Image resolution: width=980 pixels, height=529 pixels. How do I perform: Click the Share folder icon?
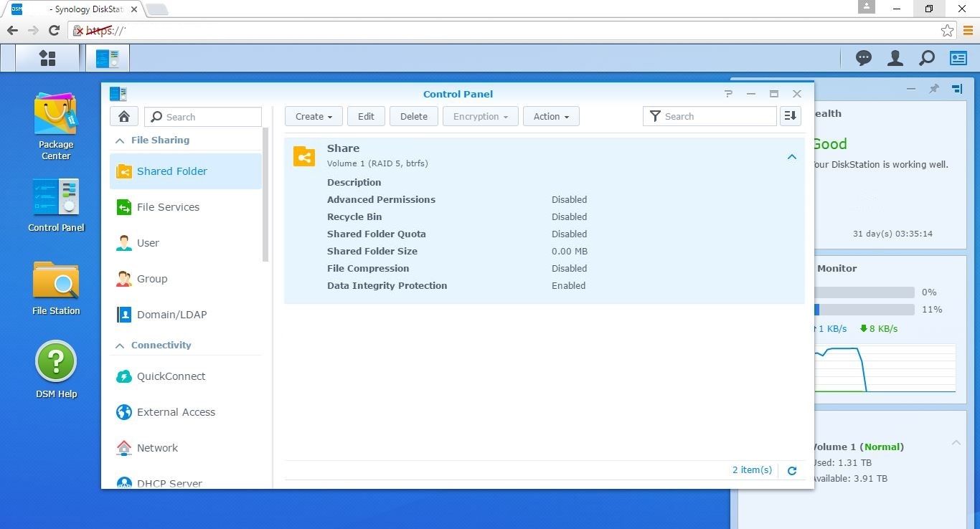point(304,156)
